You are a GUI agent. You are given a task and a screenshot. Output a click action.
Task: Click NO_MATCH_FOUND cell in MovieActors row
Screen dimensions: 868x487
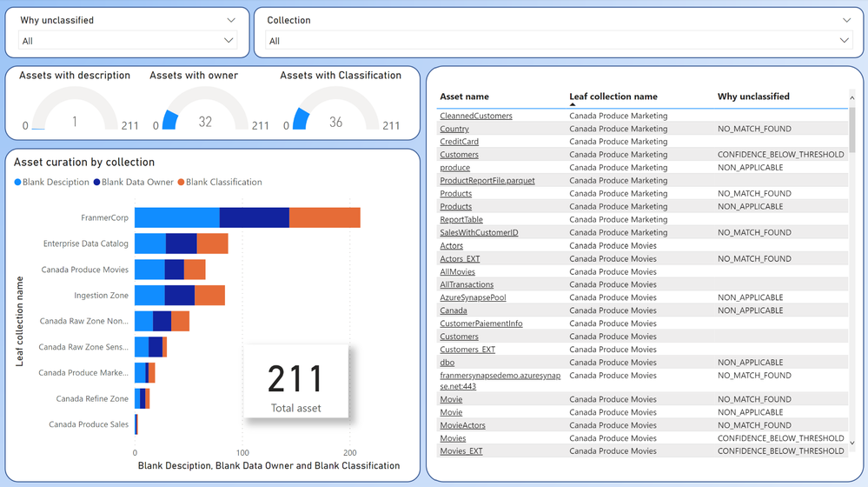point(754,425)
